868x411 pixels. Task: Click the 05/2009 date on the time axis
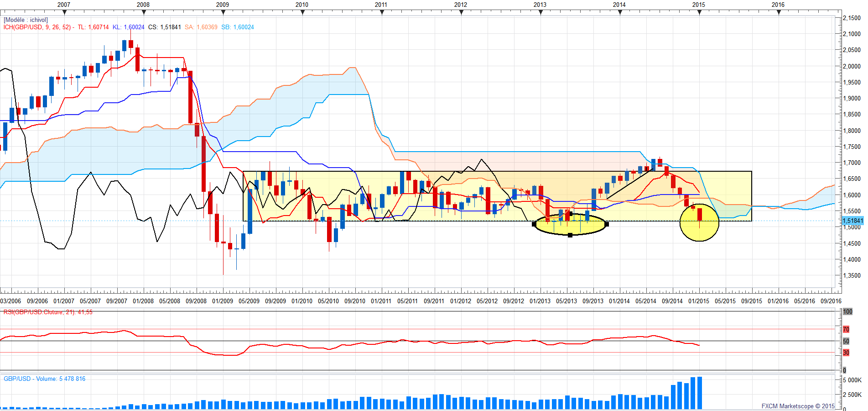click(249, 301)
